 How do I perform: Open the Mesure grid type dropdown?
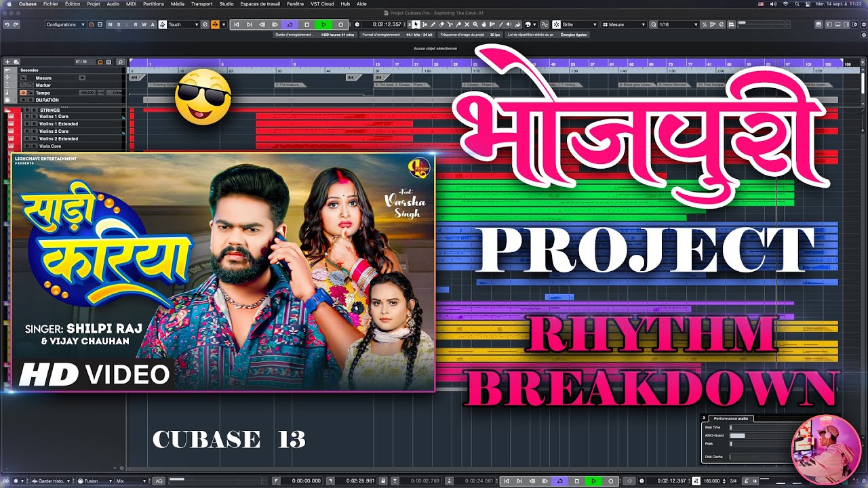point(625,24)
